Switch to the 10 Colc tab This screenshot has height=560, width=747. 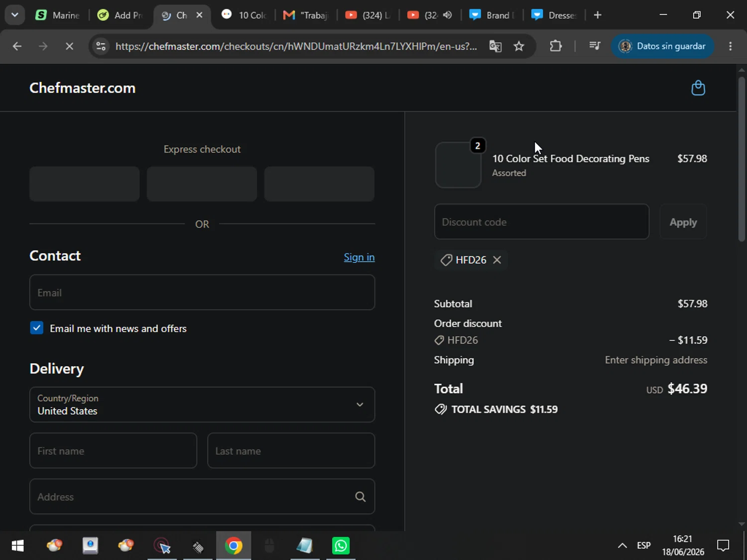point(244,15)
